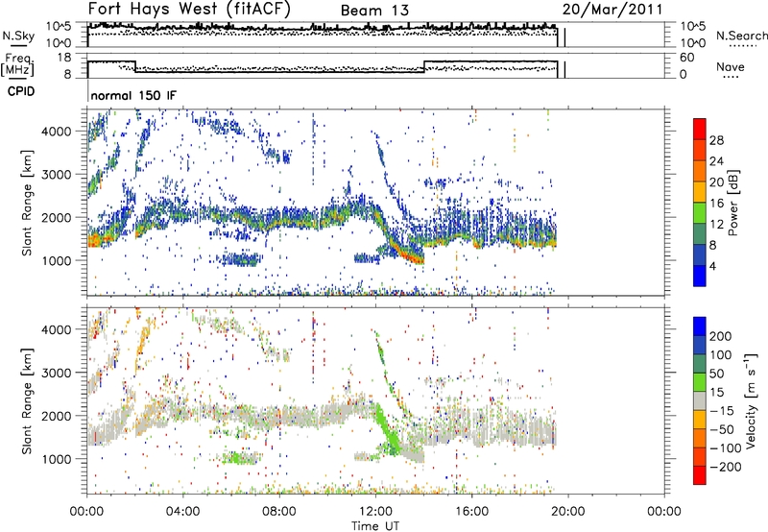Click the 'Slant Range [km]' label of velocity panel
Image resolution: width=768 pixels, height=532 pixels.
[x=27, y=401]
